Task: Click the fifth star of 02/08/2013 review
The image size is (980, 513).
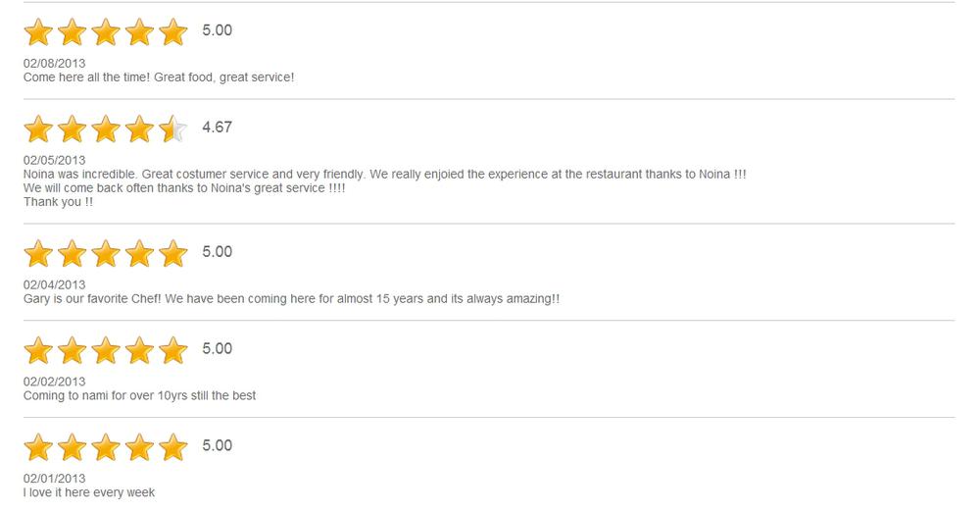Action: click(x=173, y=32)
